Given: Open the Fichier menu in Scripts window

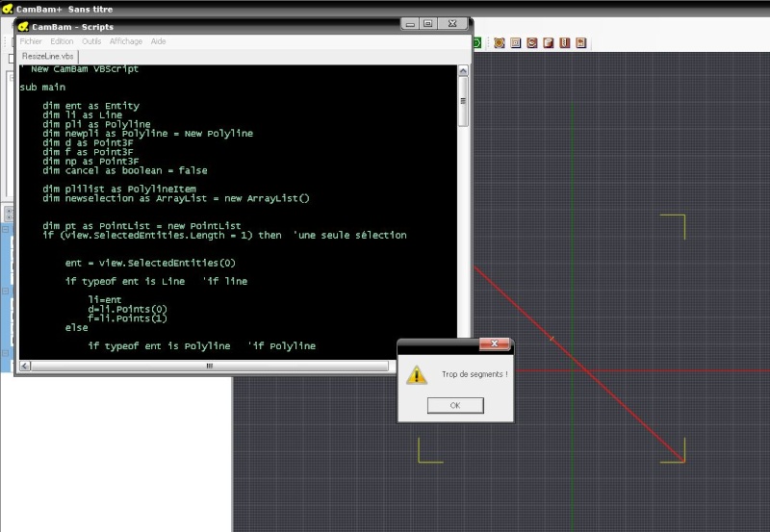Looking at the screenshot, I should pos(31,41).
